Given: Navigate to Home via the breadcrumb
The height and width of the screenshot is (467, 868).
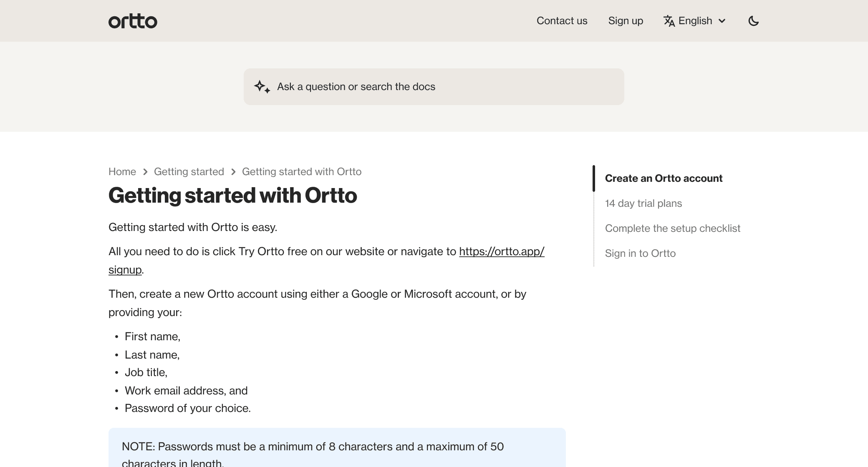Looking at the screenshot, I should coord(122,171).
